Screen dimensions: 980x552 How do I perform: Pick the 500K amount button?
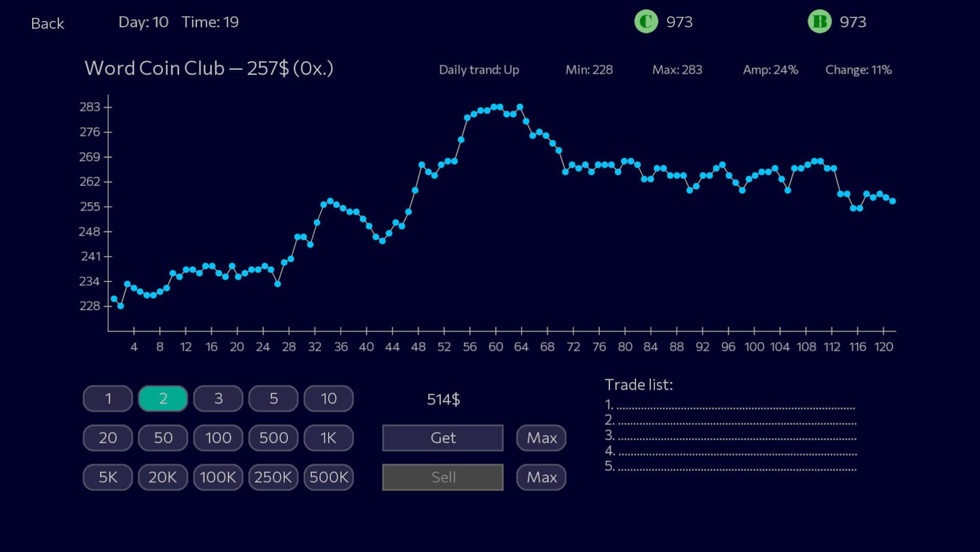click(329, 477)
